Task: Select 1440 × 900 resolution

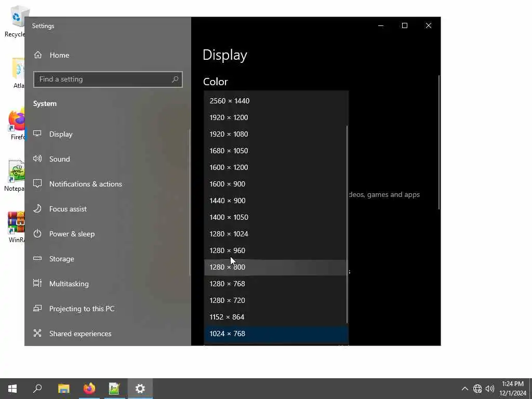Action: pyautogui.click(x=276, y=201)
